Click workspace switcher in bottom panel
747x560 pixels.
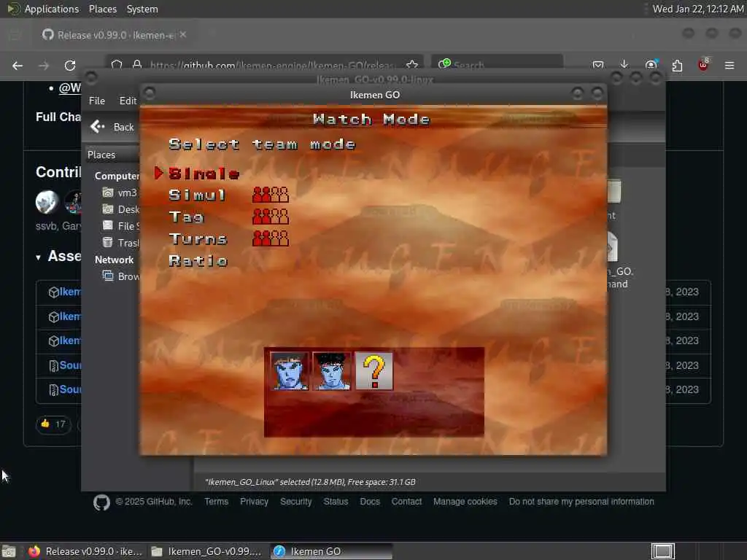[662, 551]
